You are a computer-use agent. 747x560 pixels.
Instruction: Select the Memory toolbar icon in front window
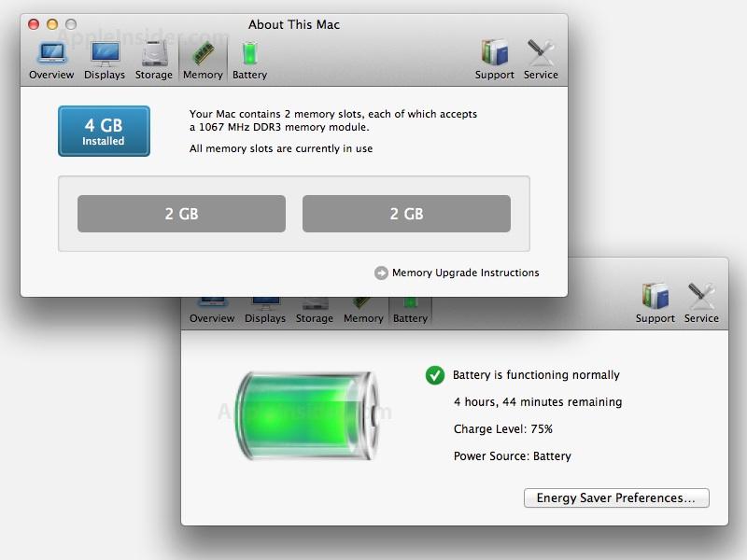click(203, 61)
